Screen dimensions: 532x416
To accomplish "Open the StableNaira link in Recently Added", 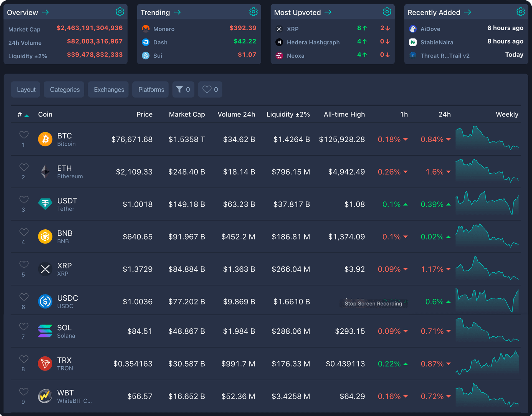I will 437,42.
